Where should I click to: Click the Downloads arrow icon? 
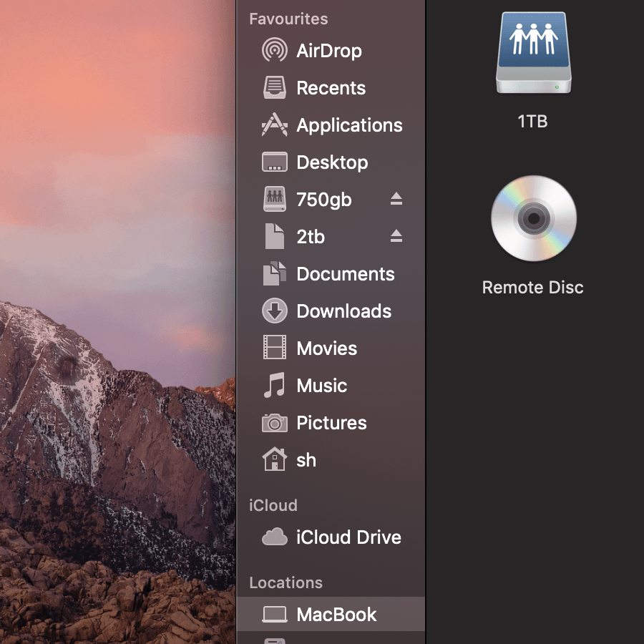[x=275, y=311]
